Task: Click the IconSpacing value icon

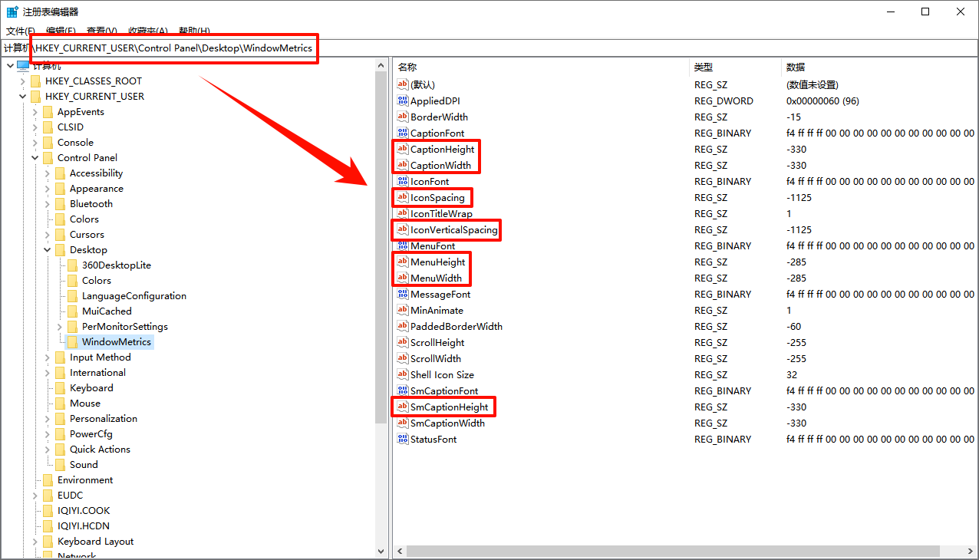Action: 403,198
